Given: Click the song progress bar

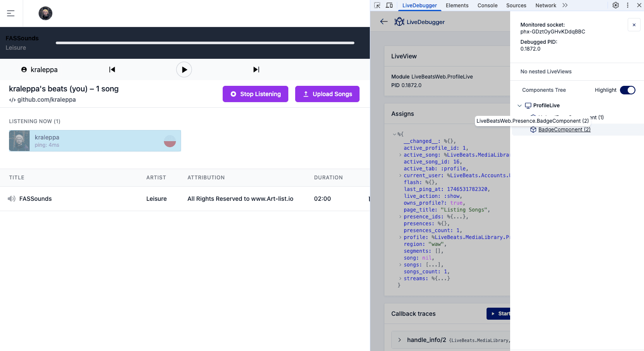Looking at the screenshot, I should coord(205,43).
